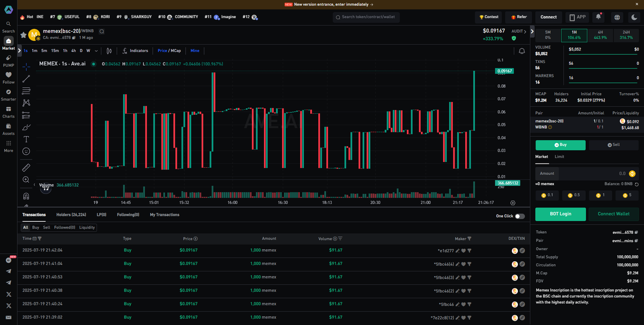Select the crosshair cursor chart tool

(x=26, y=67)
